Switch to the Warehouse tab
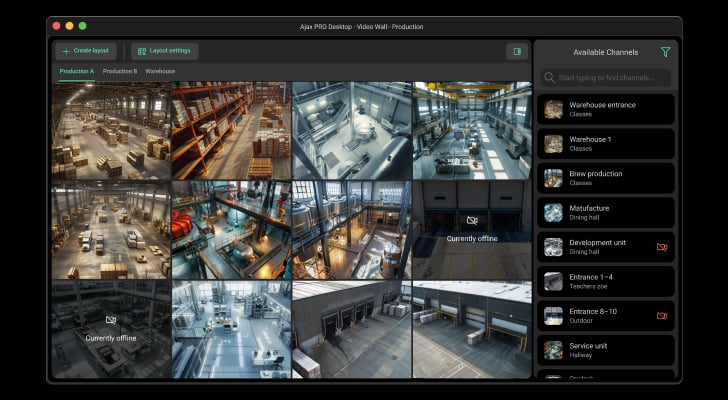Viewport: 728px width, 400px height. (160, 72)
